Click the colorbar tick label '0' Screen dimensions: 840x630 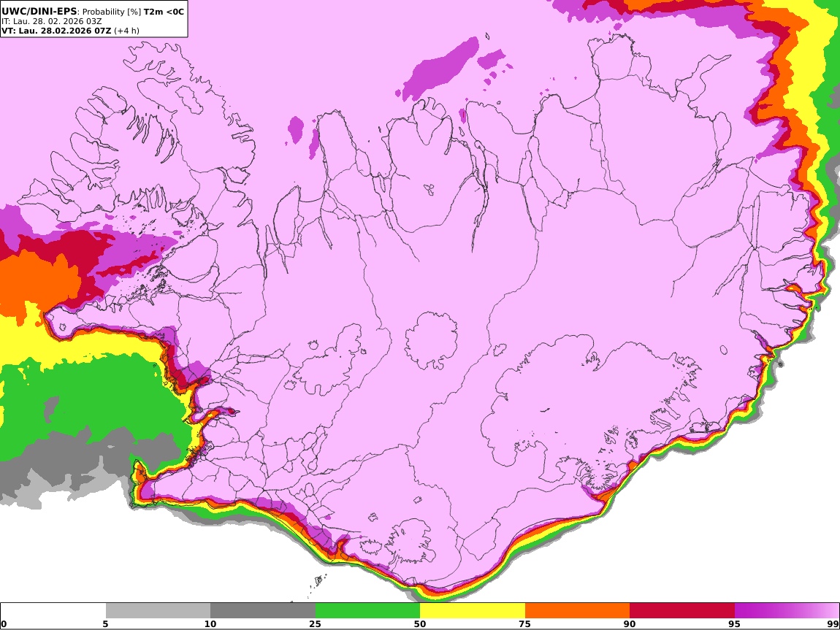4,624
